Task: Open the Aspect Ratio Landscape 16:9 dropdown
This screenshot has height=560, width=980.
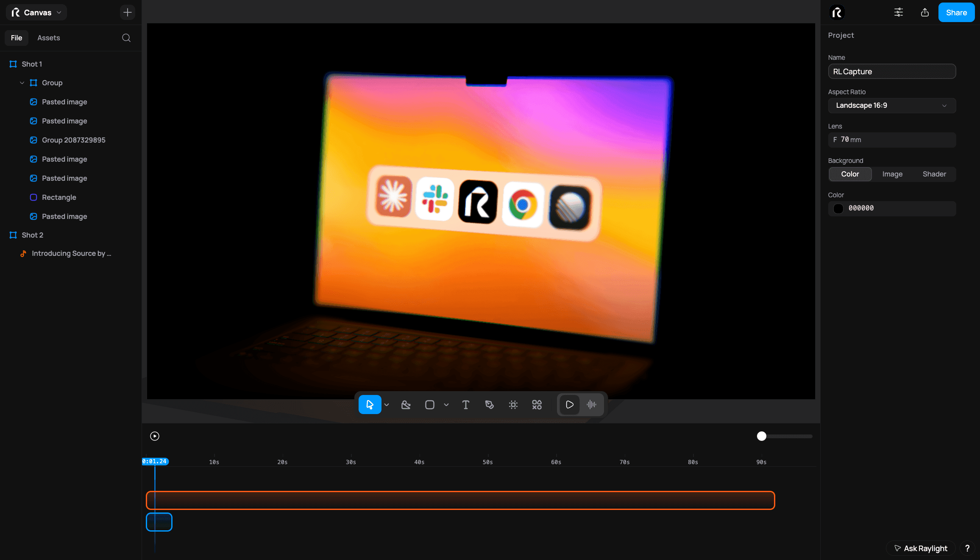Action: tap(892, 106)
